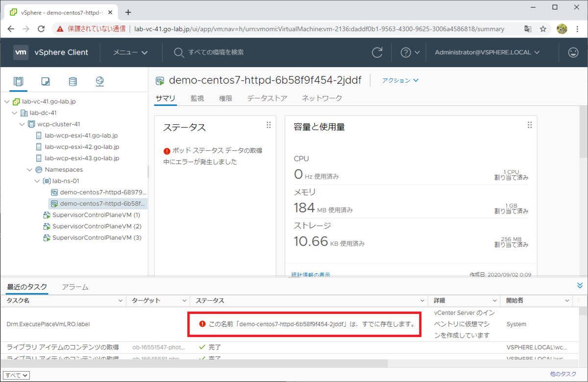This screenshot has width=588, height=382.
Task: Click the browser address bar URL
Action: pyautogui.click(x=319, y=29)
